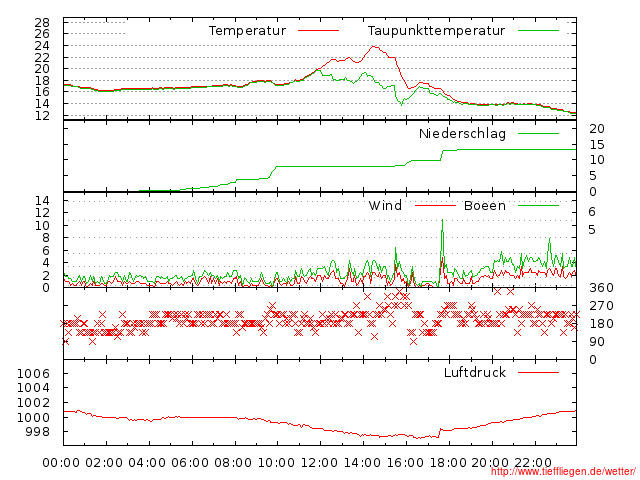Click the 24 temperature axis value
Viewport: 640px width, 480px height.
(42, 46)
